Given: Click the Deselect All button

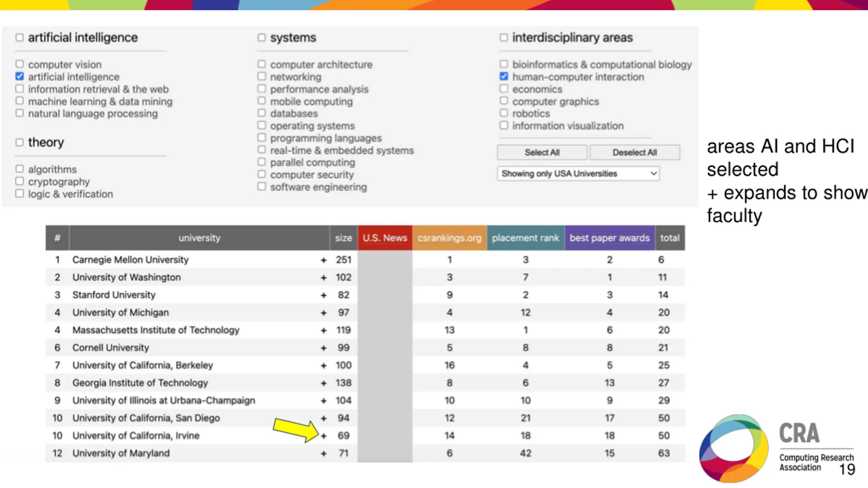Looking at the screenshot, I should pyautogui.click(x=635, y=152).
